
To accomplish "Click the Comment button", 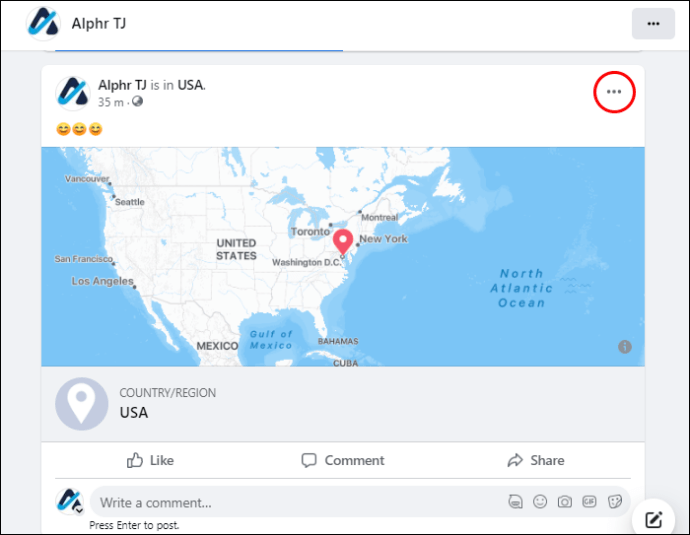I will click(342, 460).
